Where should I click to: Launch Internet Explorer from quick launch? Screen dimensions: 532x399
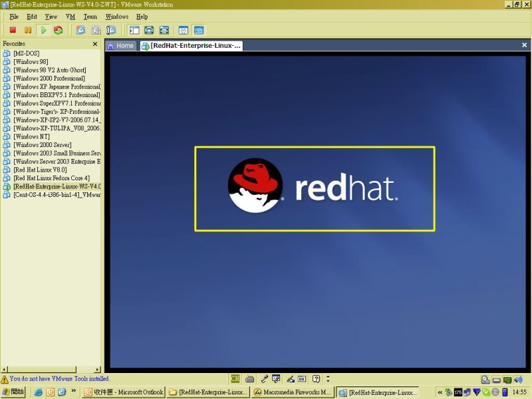(x=39, y=392)
